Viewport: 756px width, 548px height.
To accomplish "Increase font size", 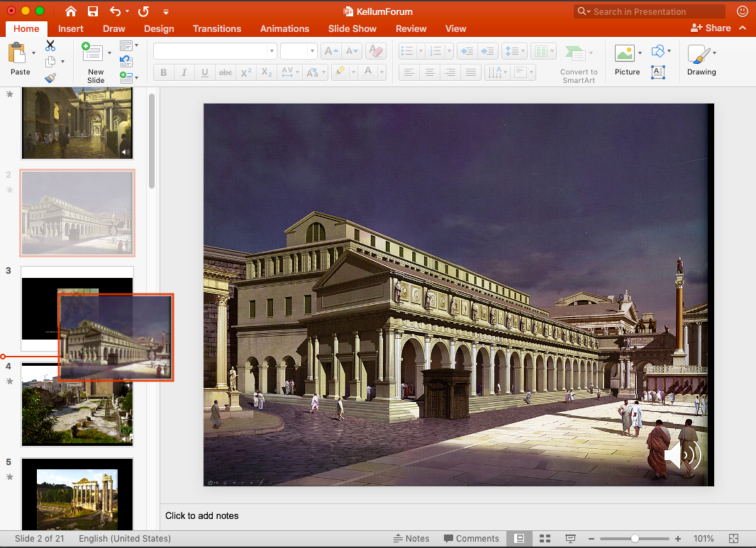I will pos(331,50).
